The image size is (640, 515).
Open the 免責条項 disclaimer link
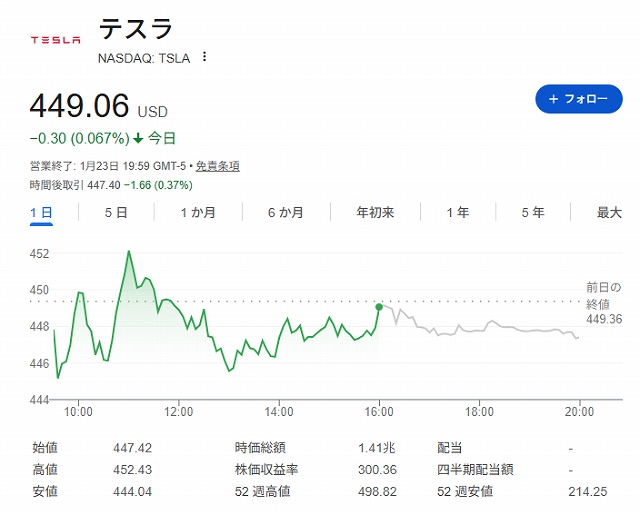(217, 166)
